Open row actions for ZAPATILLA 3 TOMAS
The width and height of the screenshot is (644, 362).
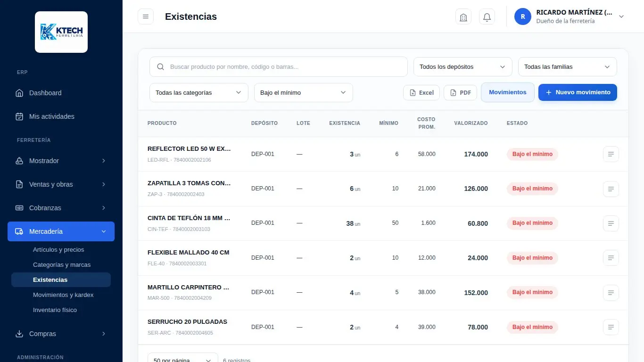(611, 189)
